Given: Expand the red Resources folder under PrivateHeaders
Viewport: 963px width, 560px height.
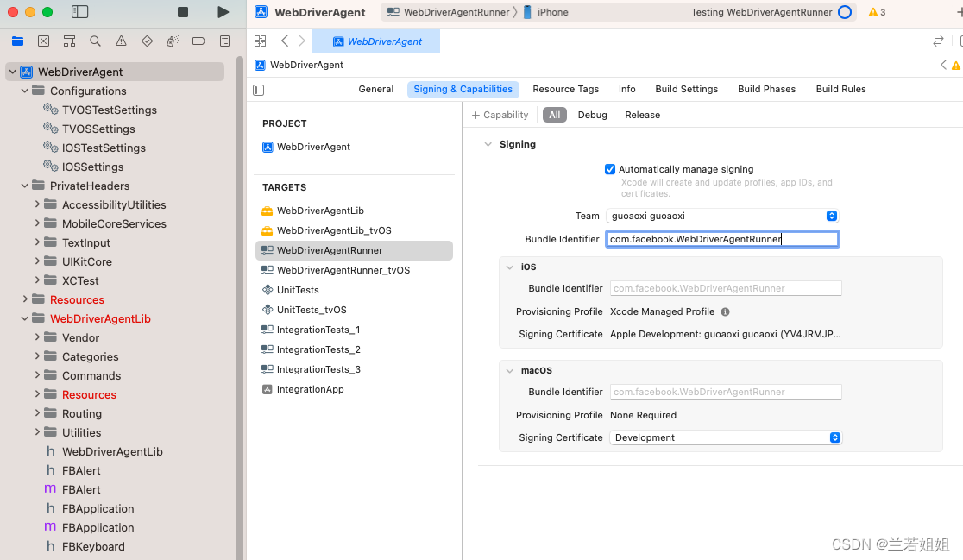Looking at the screenshot, I should 24,299.
